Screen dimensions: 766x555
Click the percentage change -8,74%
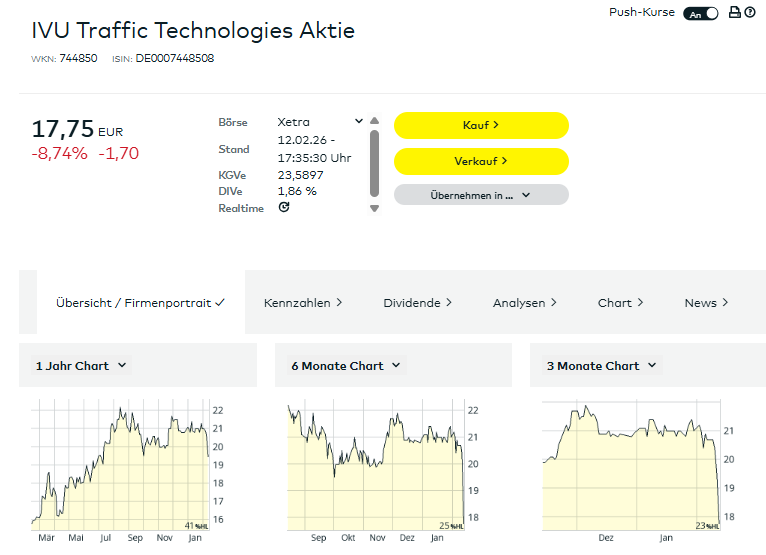pos(60,153)
